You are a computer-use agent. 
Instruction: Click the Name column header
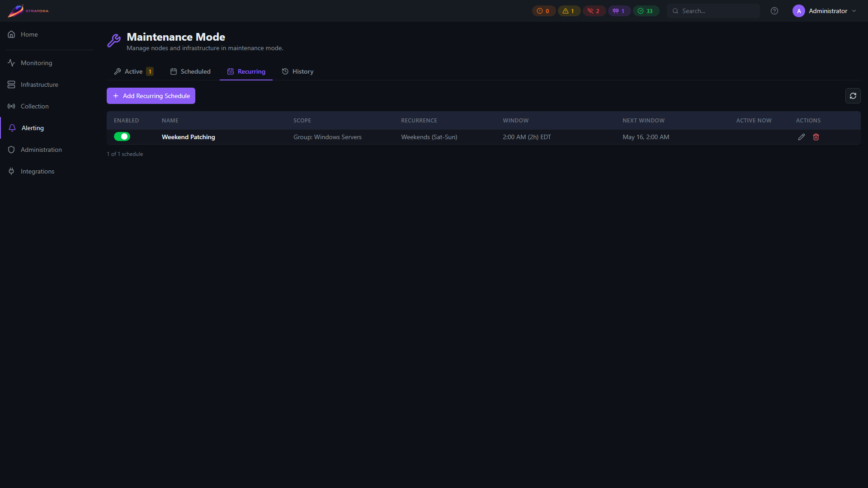click(x=170, y=121)
